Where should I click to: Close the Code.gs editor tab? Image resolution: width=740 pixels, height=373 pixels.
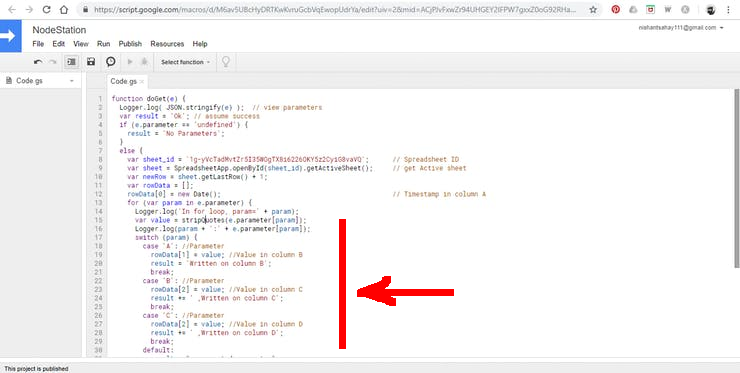142,82
